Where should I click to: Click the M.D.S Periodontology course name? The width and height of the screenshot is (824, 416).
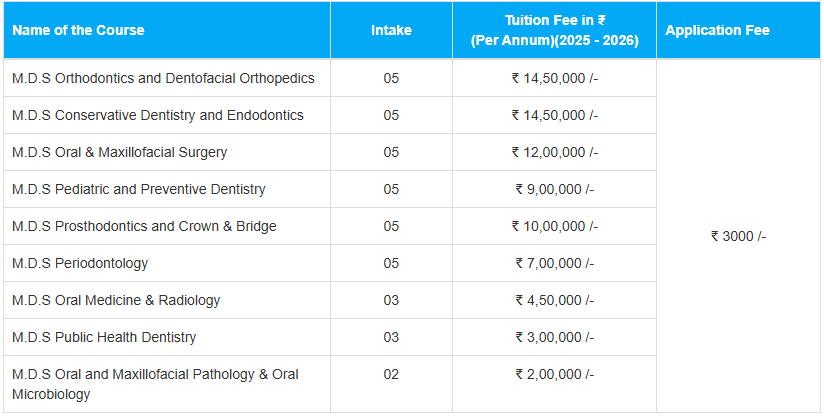point(80,263)
